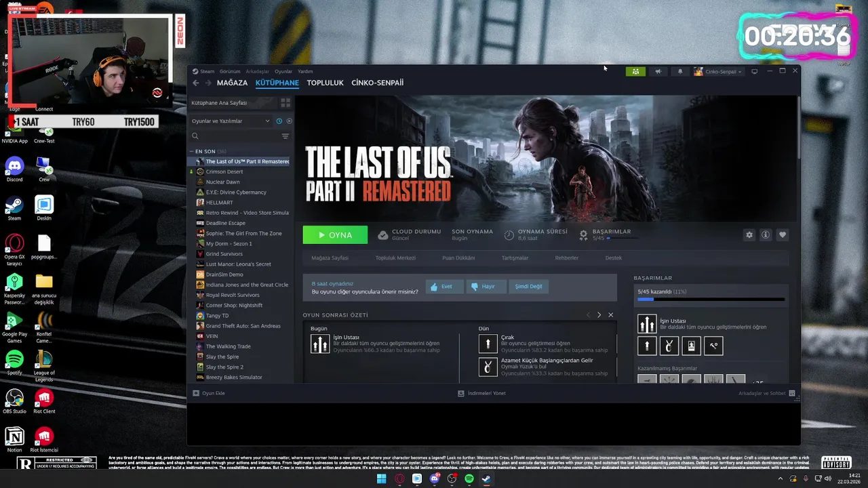Open the Yardım menu

(x=305, y=71)
